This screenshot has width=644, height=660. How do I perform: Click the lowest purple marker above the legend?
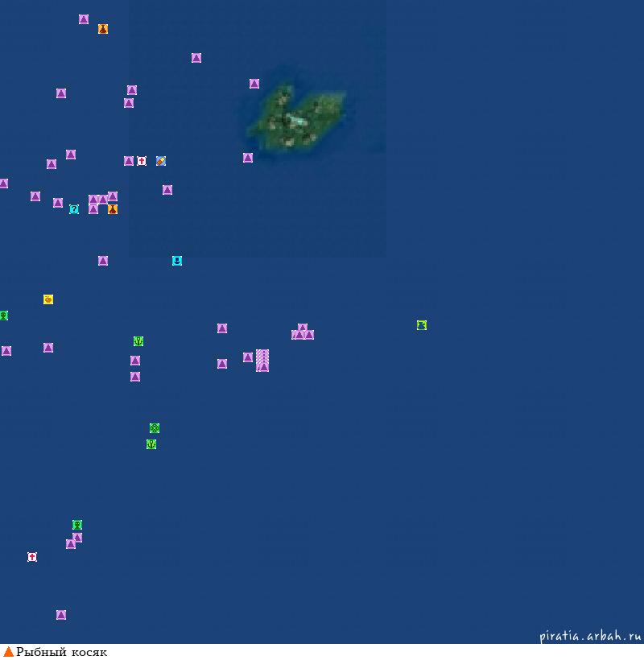click(61, 615)
